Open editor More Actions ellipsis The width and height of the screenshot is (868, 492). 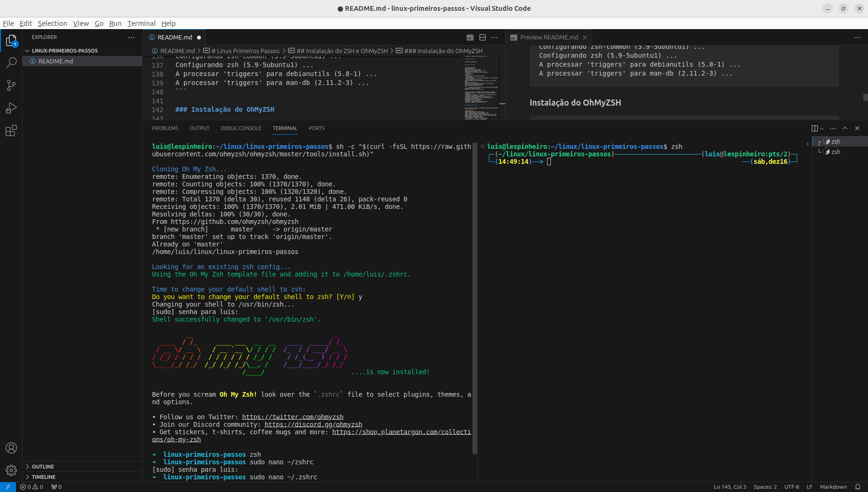coord(495,38)
